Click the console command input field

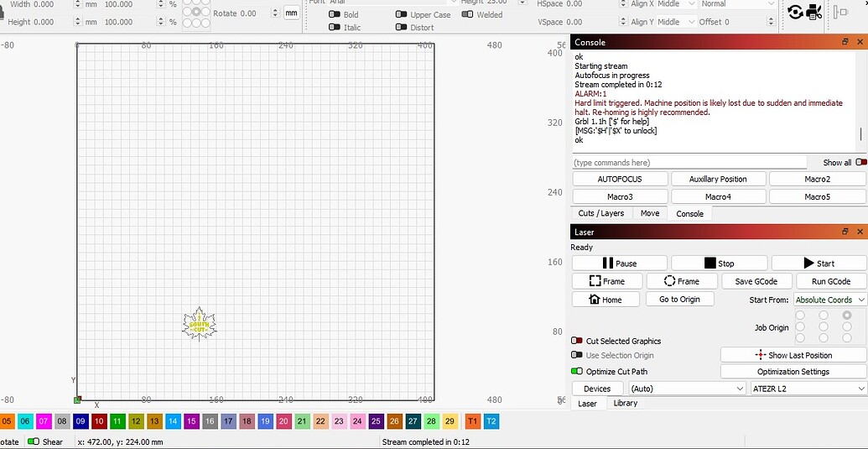point(689,162)
